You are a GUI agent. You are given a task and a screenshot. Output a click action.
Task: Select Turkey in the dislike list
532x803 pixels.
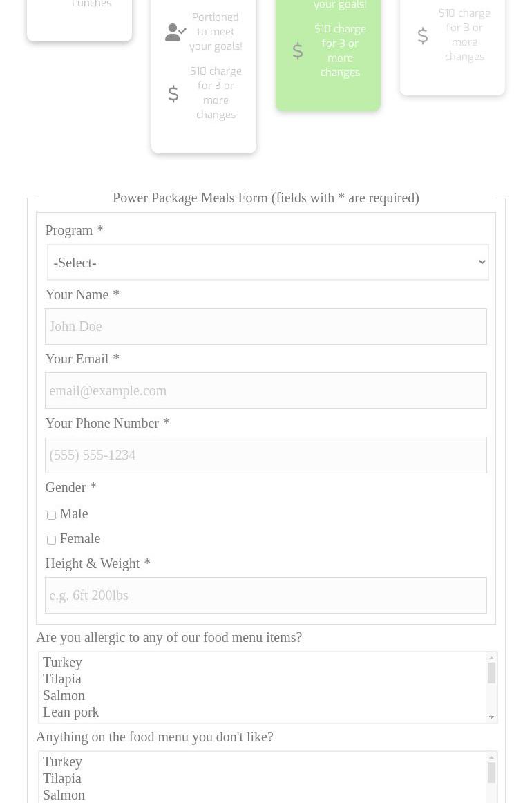62,762
